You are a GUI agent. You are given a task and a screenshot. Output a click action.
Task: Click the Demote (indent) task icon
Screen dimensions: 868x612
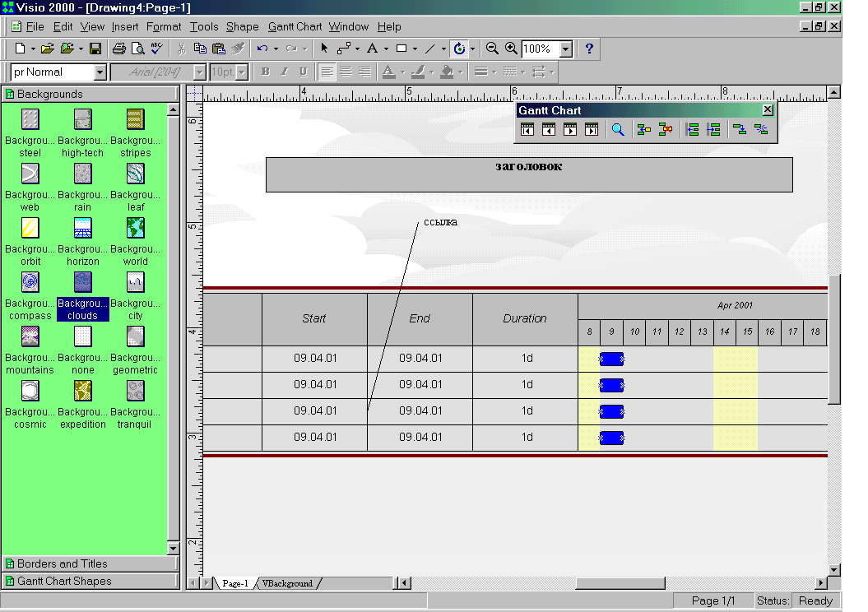point(713,129)
